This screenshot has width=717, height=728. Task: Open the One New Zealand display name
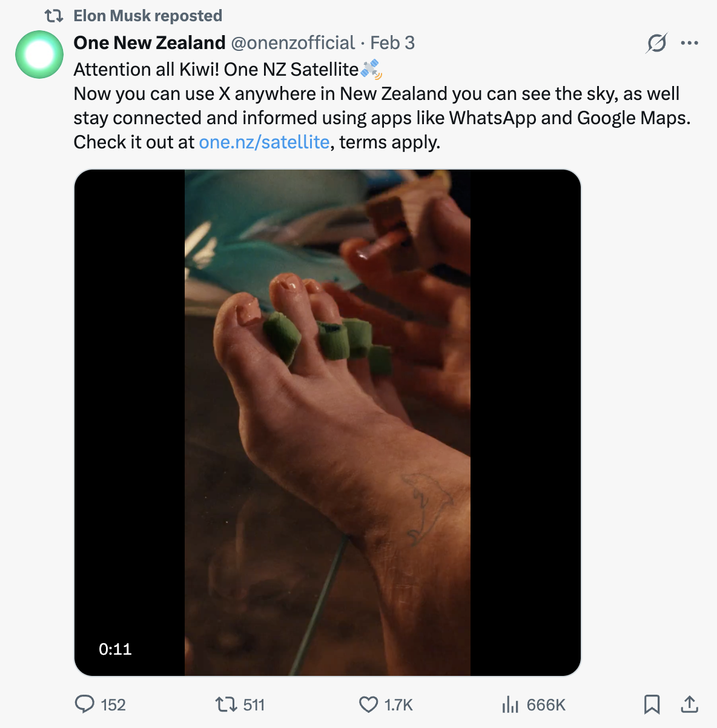(x=150, y=43)
